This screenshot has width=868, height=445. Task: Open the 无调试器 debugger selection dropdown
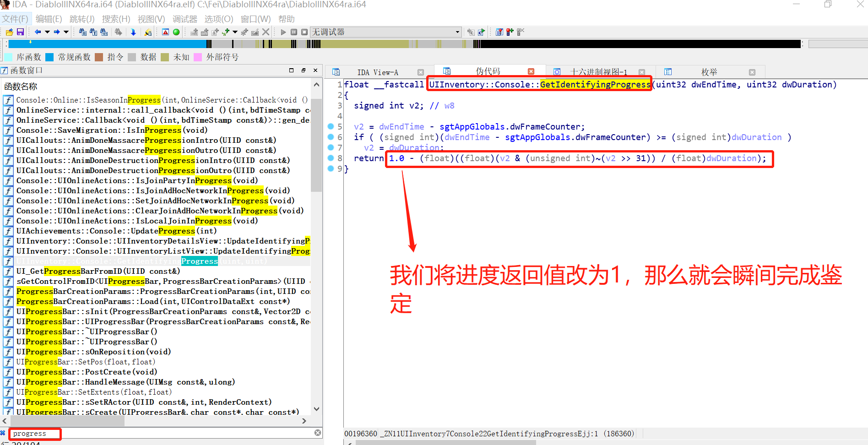386,32
